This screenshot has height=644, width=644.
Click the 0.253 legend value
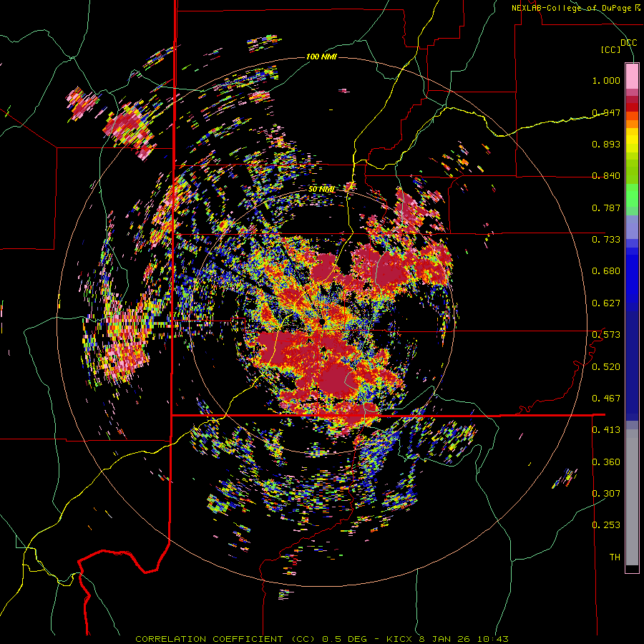click(606, 525)
